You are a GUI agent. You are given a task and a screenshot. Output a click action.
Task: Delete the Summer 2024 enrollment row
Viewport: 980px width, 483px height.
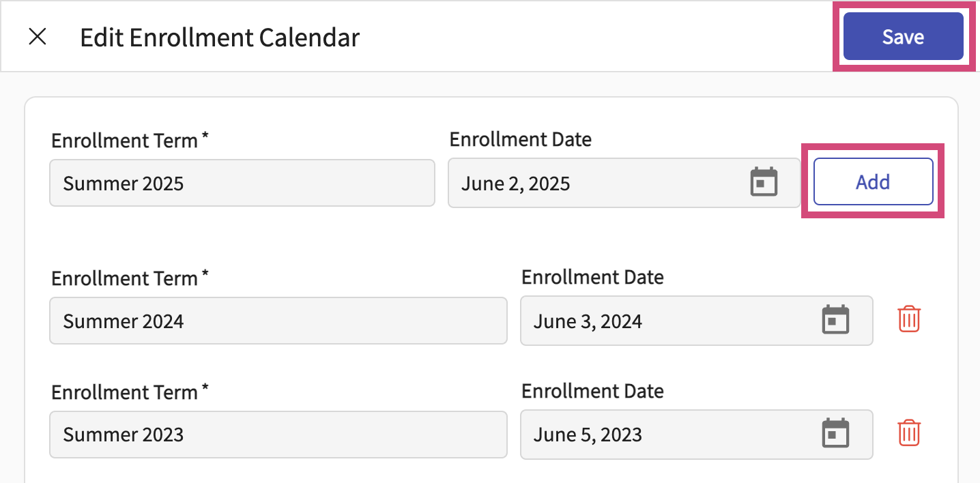point(909,319)
